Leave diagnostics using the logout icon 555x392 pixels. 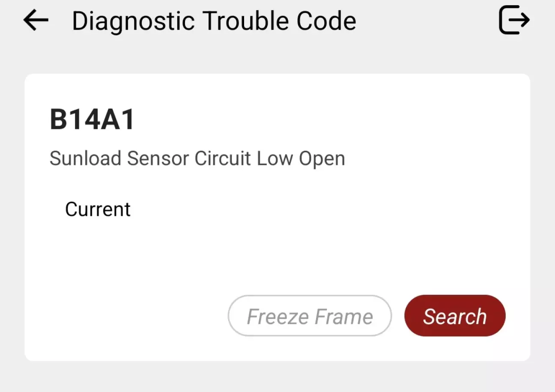514,20
